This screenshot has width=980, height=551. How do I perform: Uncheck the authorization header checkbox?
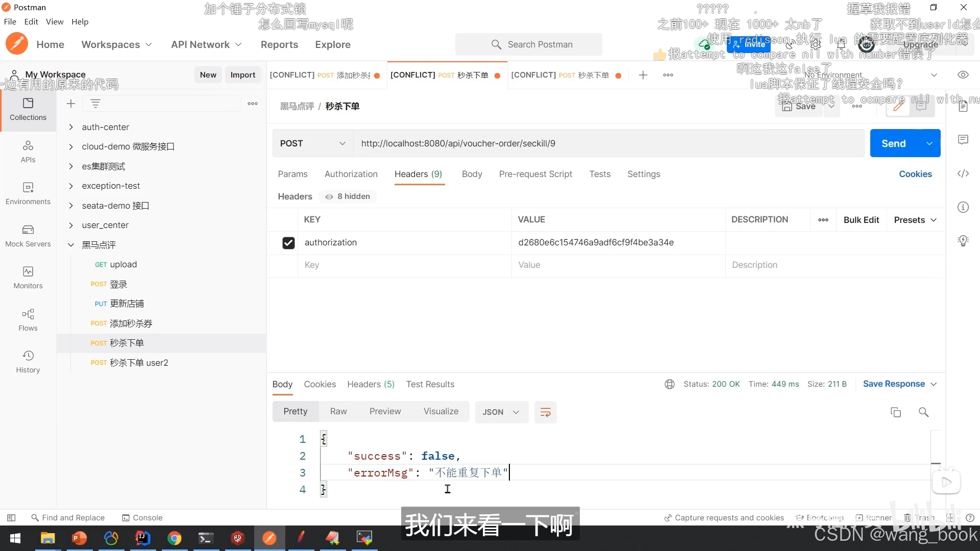(288, 243)
